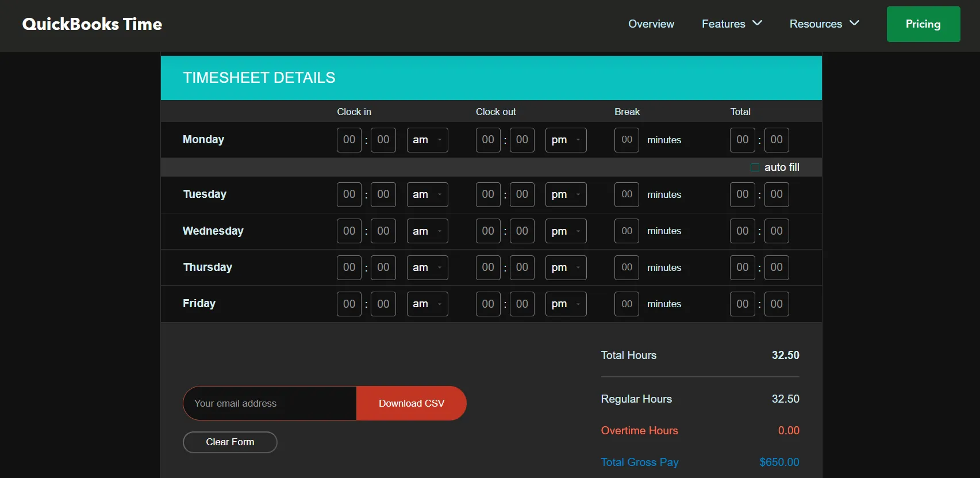The image size is (980, 478).
Task: Click Friday total minutes field
Action: [777, 304]
